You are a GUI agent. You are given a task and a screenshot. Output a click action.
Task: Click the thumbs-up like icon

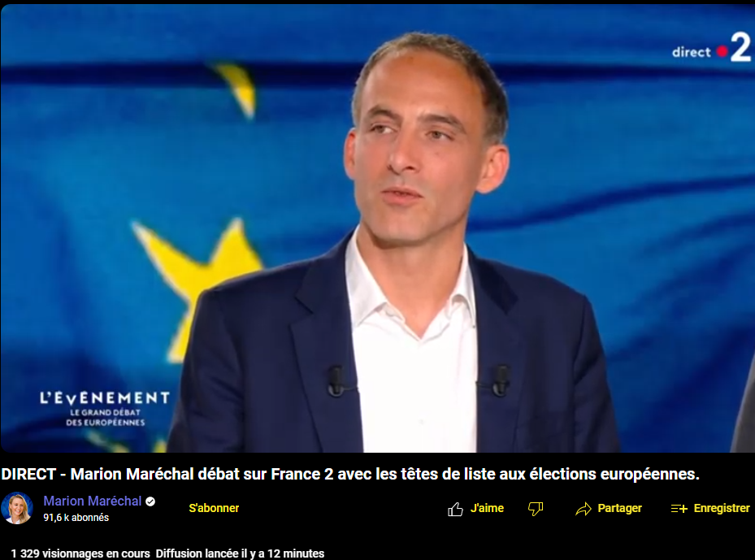coord(455,509)
